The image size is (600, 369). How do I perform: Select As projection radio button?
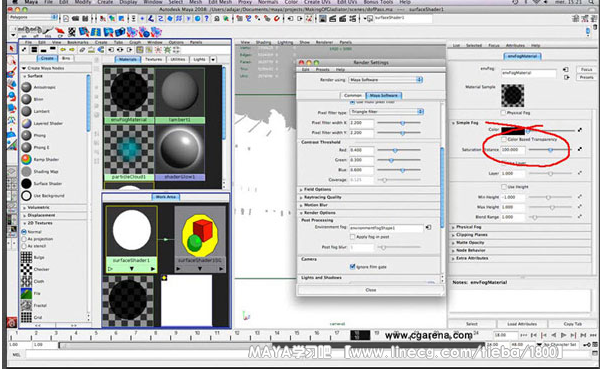[24, 239]
